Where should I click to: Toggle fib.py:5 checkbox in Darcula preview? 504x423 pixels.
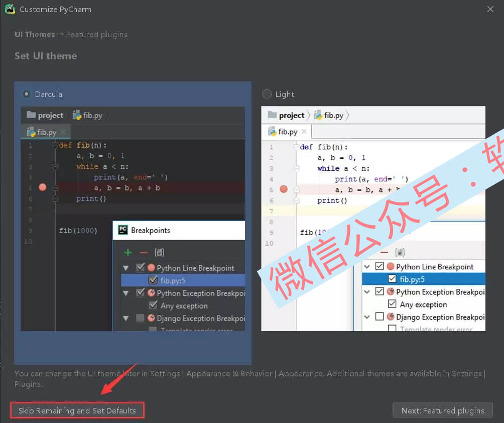tap(153, 280)
